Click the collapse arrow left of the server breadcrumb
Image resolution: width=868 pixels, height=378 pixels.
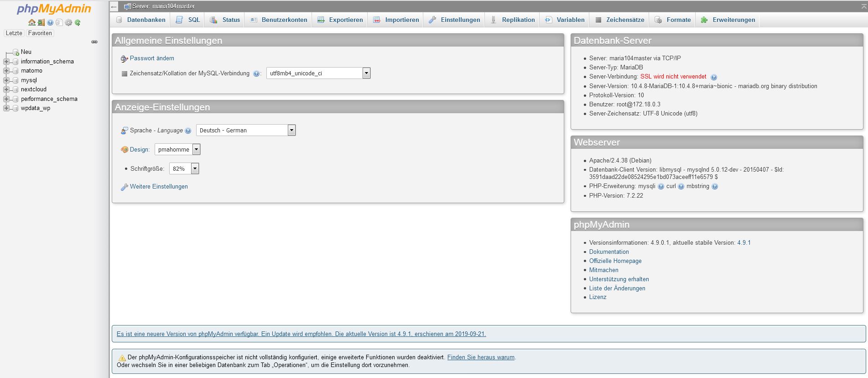[114, 6]
